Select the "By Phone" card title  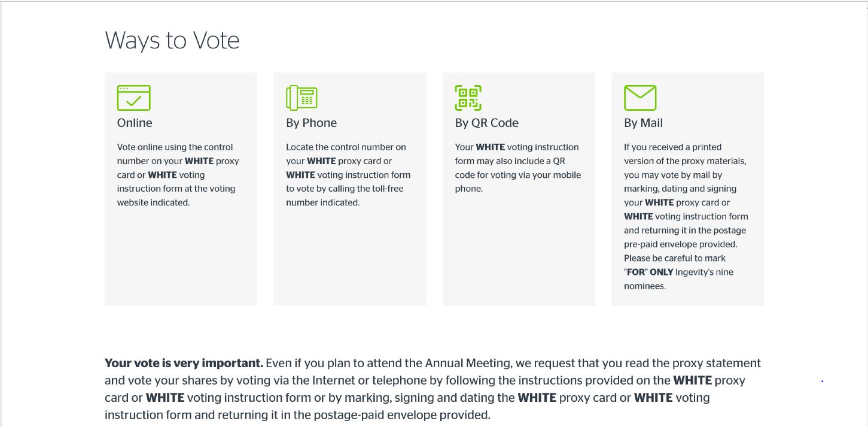pyautogui.click(x=311, y=123)
